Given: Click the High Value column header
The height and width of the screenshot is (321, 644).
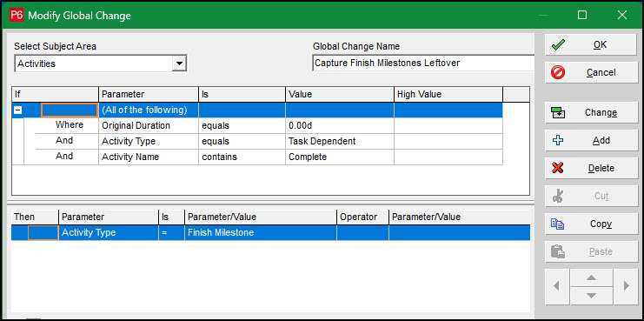Looking at the screenshot, I should tap(448, 95).
